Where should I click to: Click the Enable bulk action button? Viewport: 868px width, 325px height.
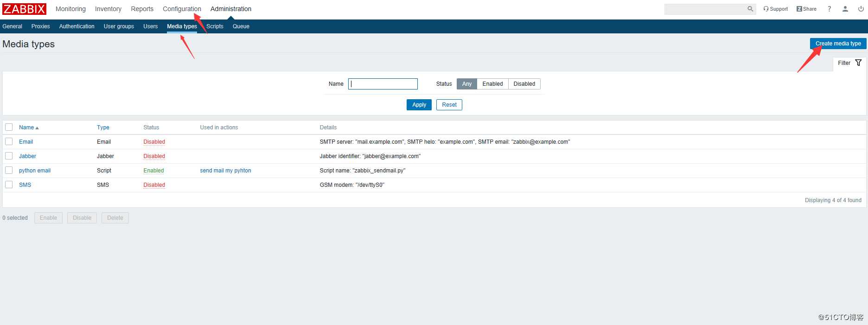(48, 218)
